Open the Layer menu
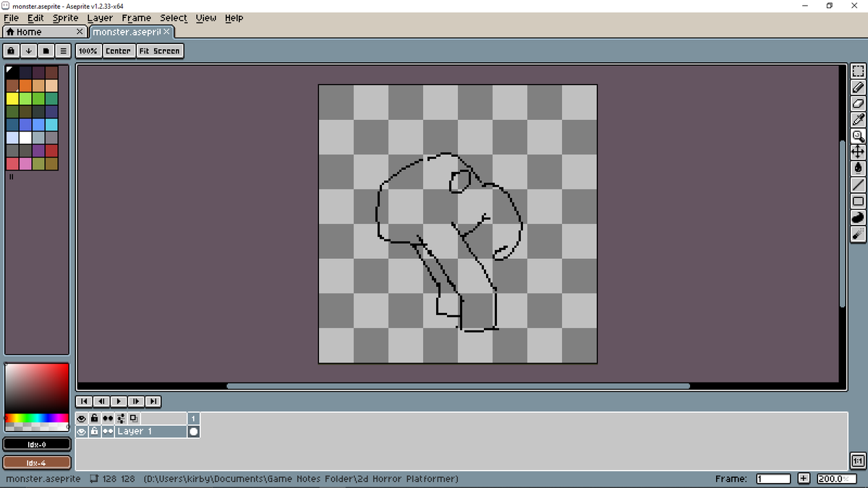The image size is (868, 488). [x=100, y=18]
